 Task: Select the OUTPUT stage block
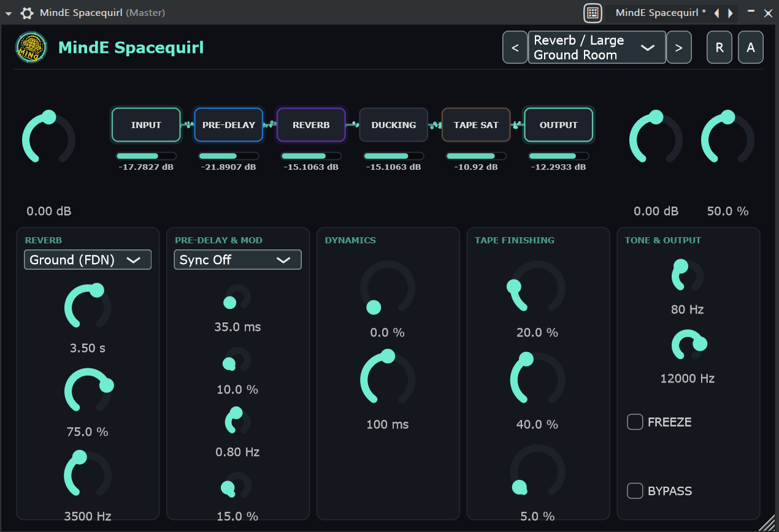pos(558,125)
